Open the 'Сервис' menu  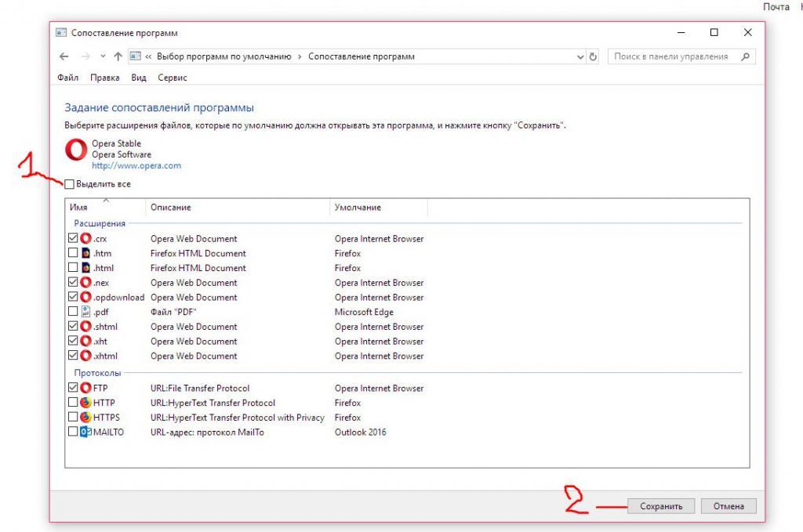point(172,78)
